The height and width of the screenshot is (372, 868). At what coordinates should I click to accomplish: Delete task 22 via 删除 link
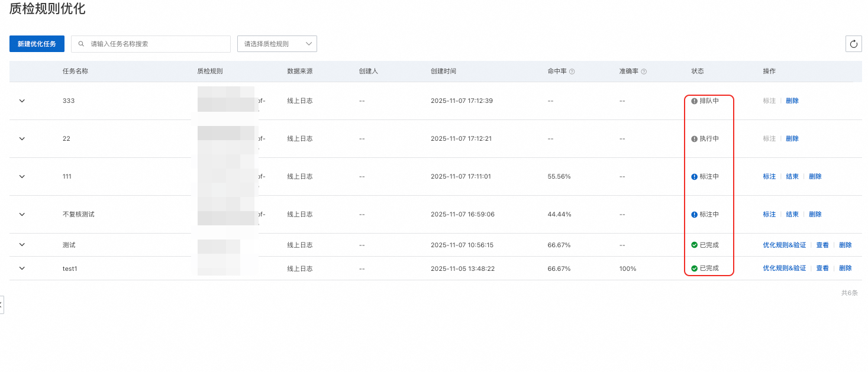pos(792,139)
